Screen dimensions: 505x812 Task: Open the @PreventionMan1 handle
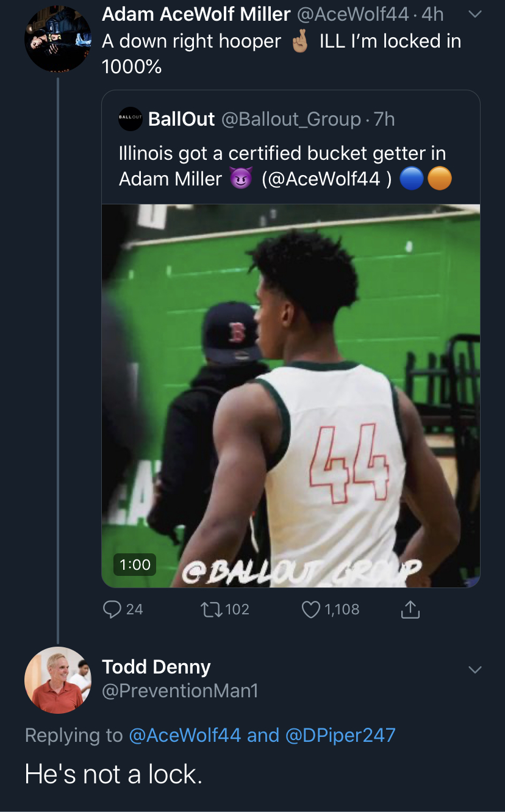point(180,691)
